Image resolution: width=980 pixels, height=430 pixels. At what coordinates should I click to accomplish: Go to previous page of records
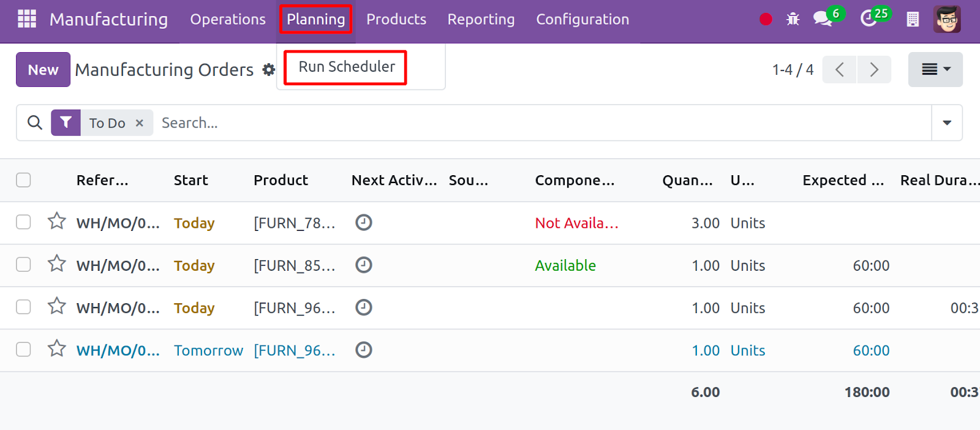(839, 69)
